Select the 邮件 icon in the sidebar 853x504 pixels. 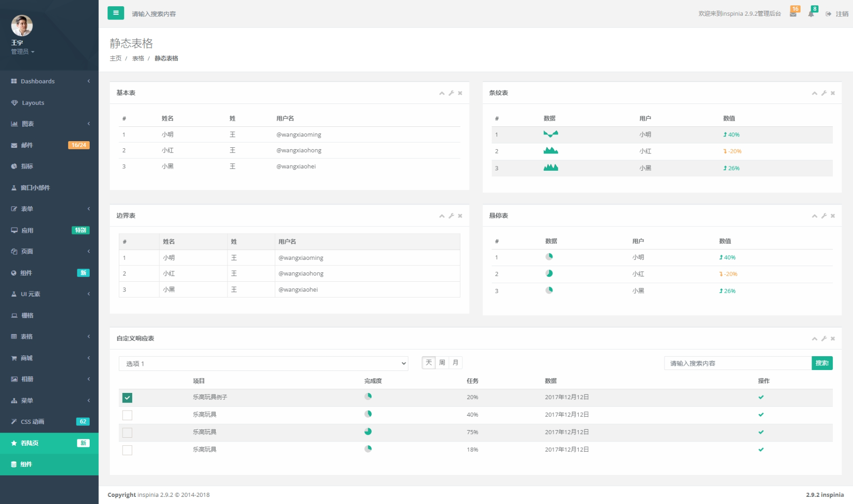click(14, 145)
